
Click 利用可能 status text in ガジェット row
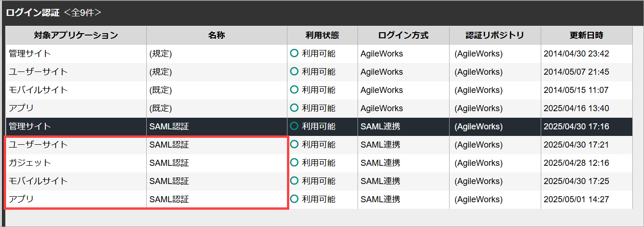coord(318,163)
